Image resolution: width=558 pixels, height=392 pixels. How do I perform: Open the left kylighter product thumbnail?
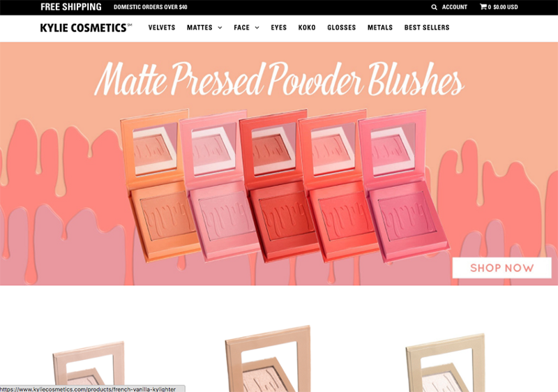[89, 366]
